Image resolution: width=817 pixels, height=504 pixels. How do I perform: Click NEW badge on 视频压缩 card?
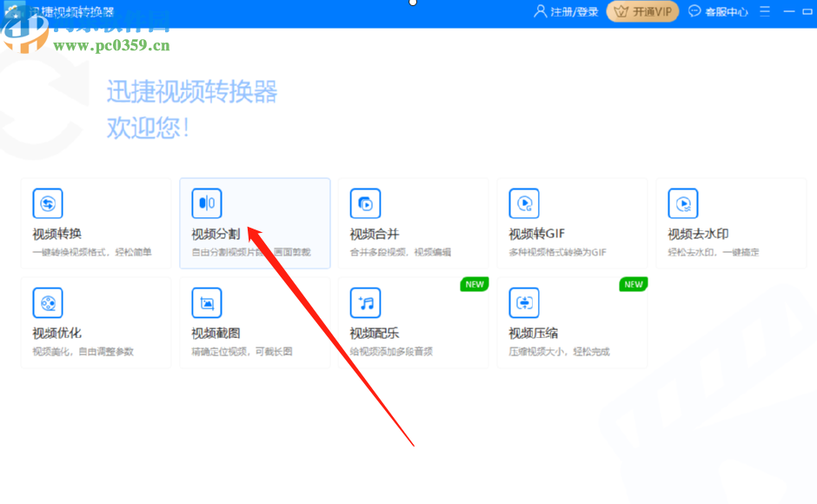[x=633, y=284]
